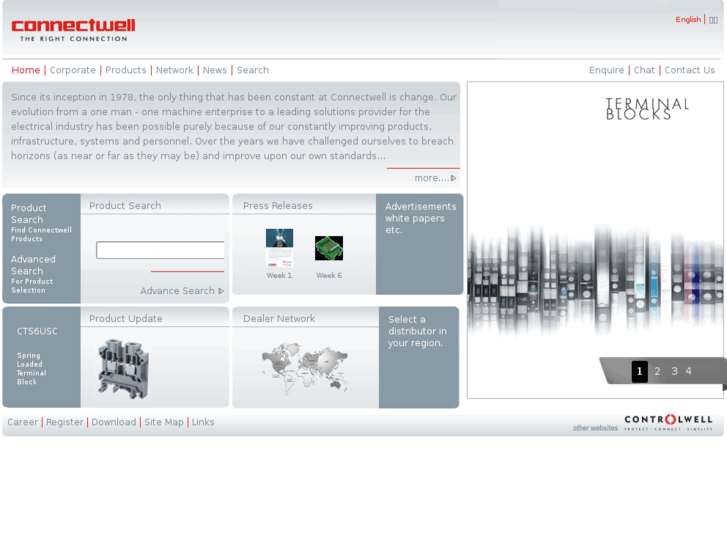Open the Contact Us link
This screenshot has width=727, height=545.
[x=689, y=70]
